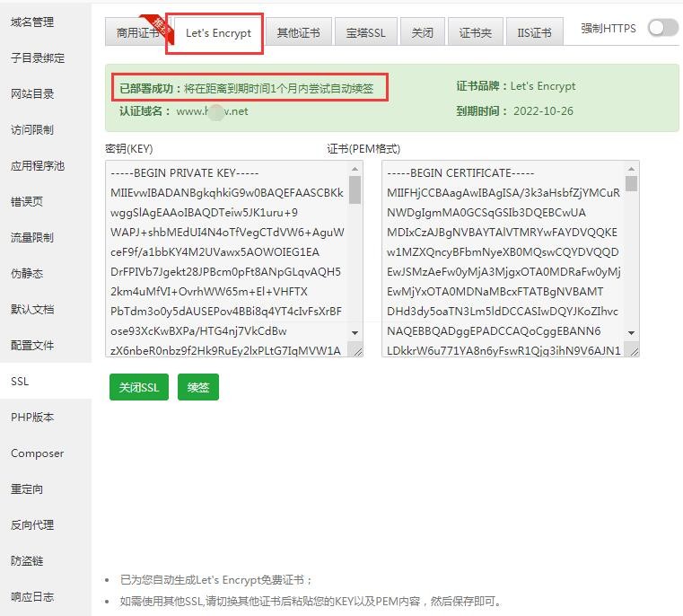Click the KEY textarea resize handle
Viewport: 683px width, 616px height.
[x=358, y=351]
